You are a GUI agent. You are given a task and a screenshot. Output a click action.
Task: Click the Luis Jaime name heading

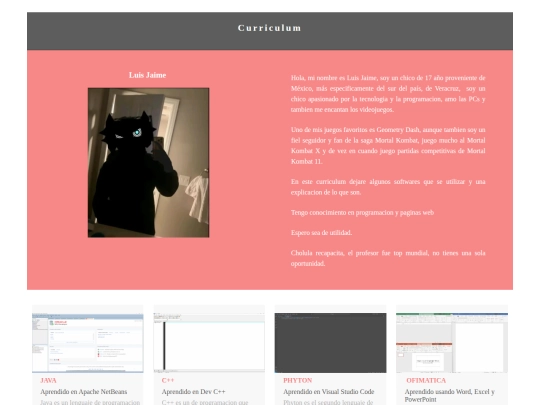[147, 75]
